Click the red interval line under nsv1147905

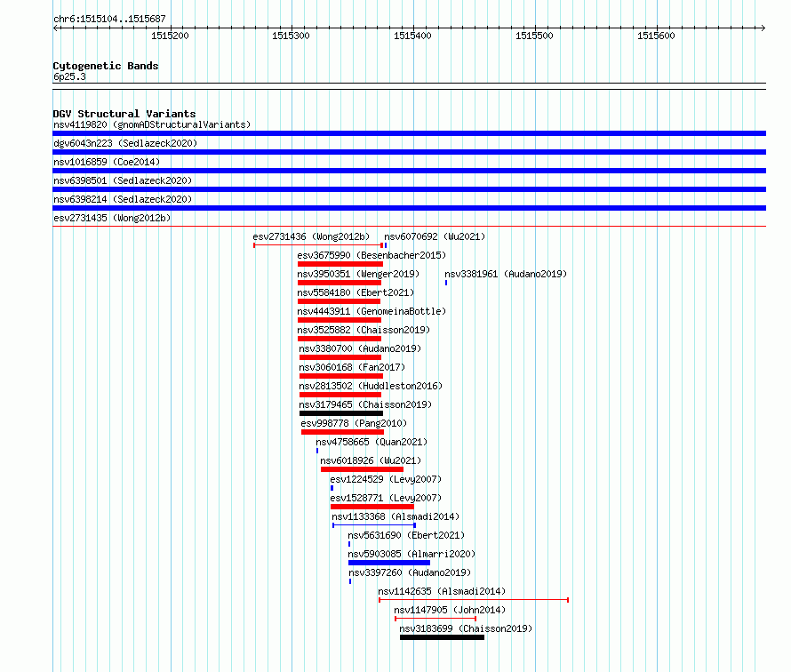point(435,619)
